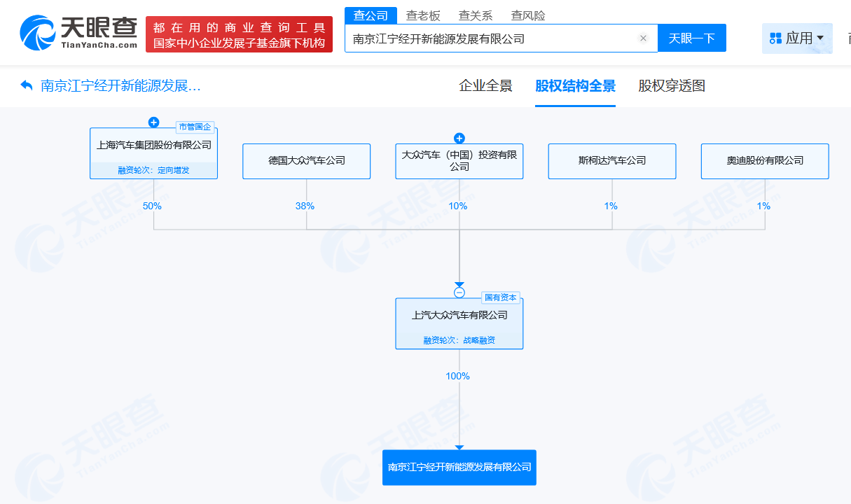Click the 大众汽车（中国）投资有限公司 node
This screenshot has width=851, height=504.
click(x=459, y=161)
